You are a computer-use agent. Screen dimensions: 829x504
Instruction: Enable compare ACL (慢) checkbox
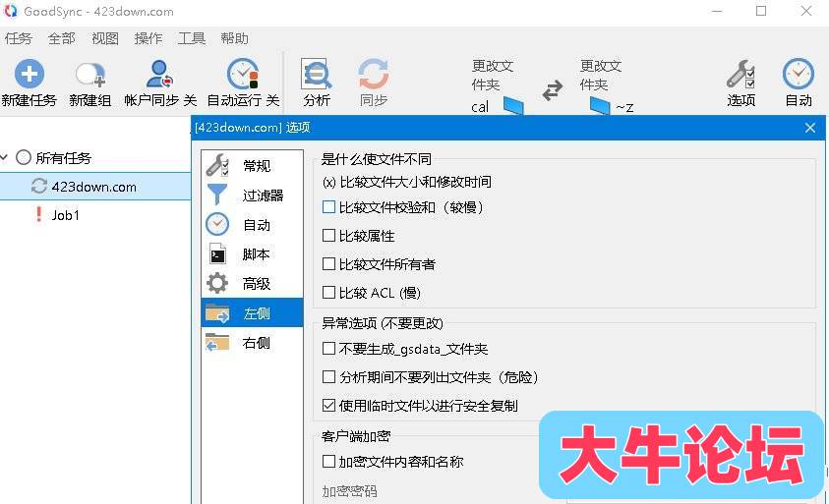328,292
